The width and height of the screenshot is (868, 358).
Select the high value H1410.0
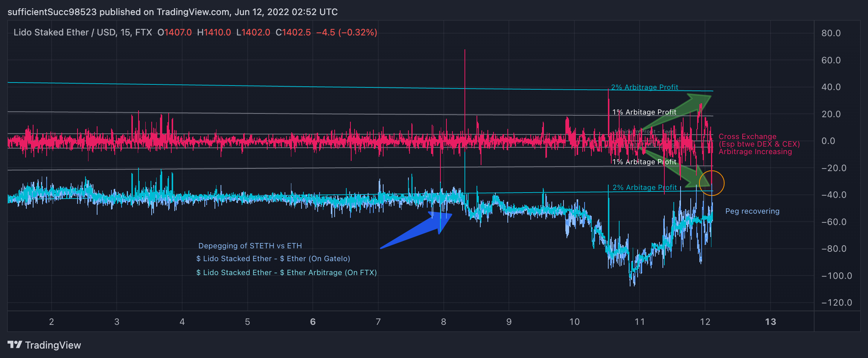tap(214, 32)
